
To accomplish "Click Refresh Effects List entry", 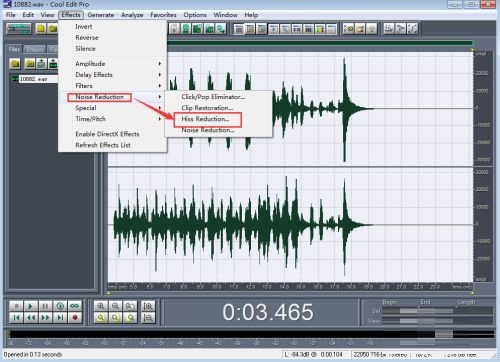I will point(103,145).
